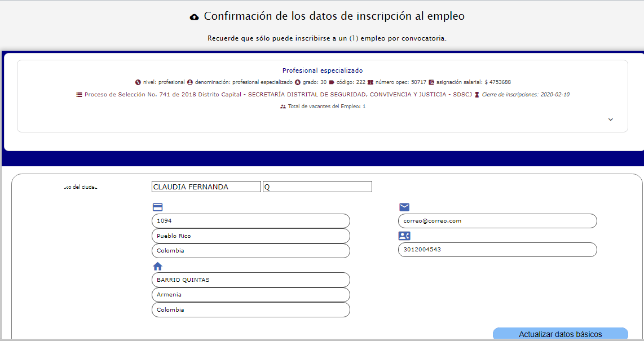Screen dimensions: 644x341
Task: Click the email envelope icon
Action: point(404,207)
